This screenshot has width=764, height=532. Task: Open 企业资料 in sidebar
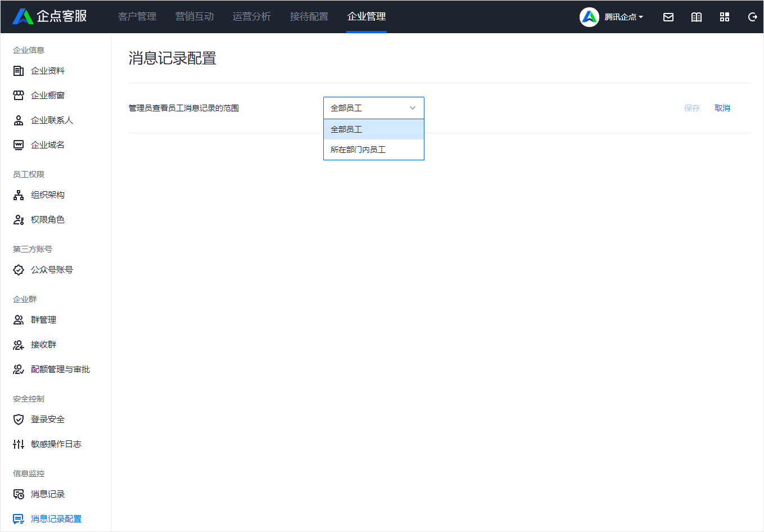coord(48,71)
